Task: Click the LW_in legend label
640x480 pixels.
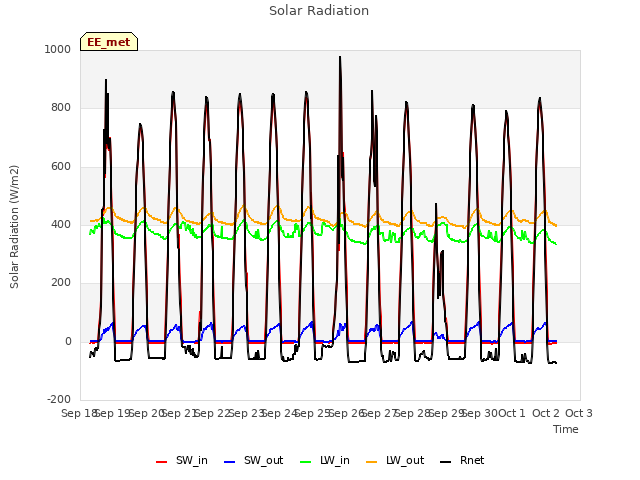Action: (335, 460)
